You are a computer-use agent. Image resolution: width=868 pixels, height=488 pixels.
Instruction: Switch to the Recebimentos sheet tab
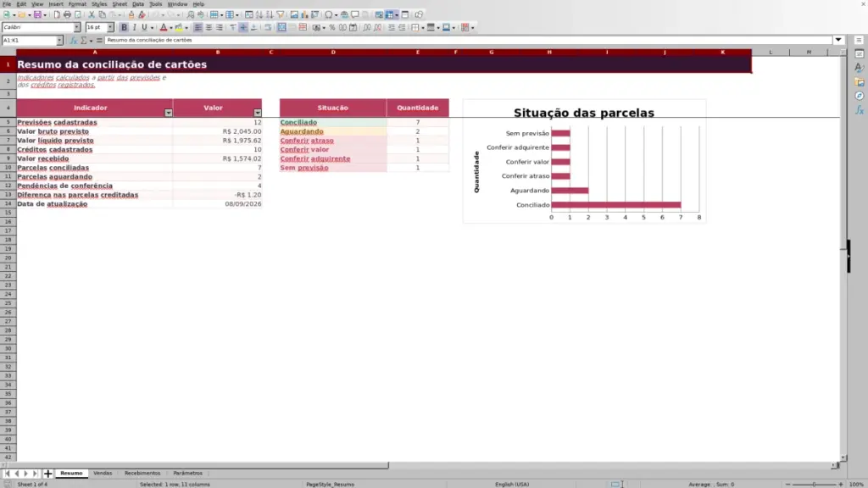click(x=142, y=474)
